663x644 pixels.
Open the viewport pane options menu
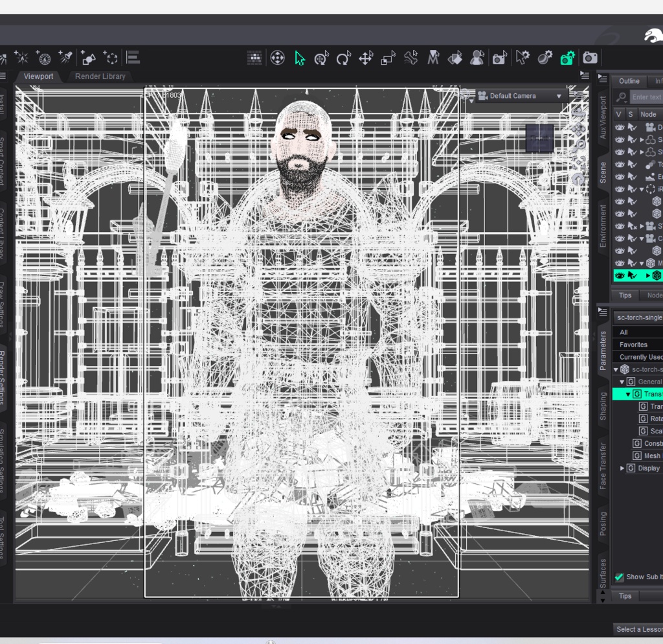coord(585,76)
